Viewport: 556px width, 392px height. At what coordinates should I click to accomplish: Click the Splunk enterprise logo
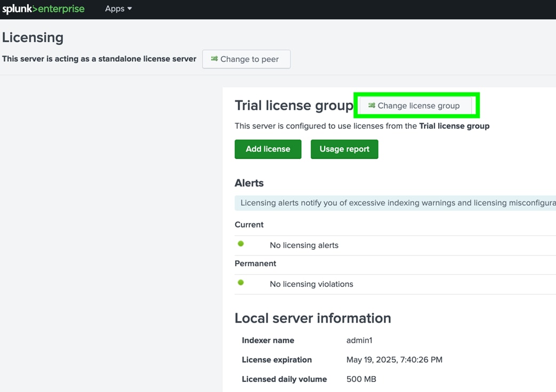43,9
